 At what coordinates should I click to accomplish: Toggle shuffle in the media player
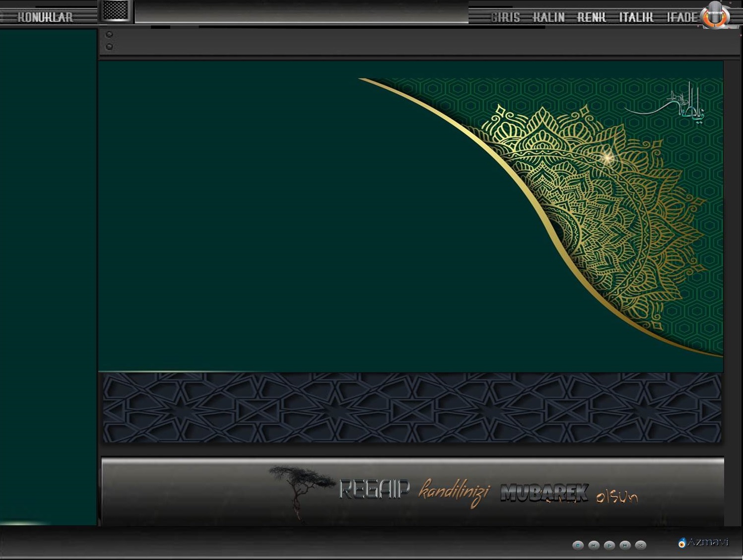(641, 545)
